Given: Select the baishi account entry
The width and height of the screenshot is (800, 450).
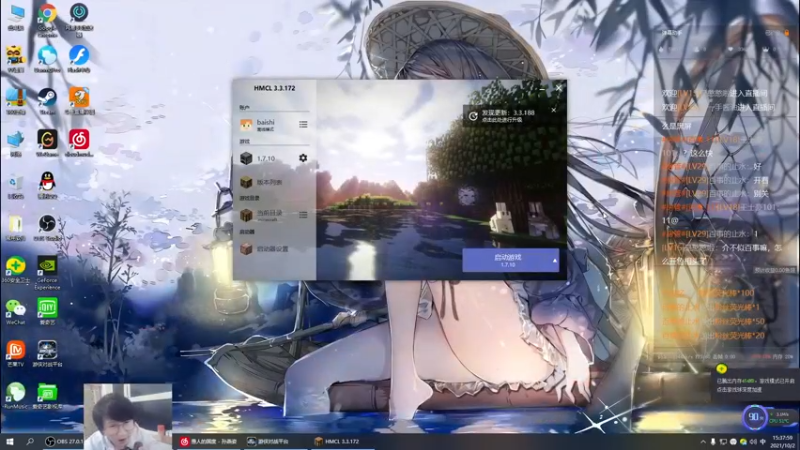Looking at the screenshot, I should point(267,125).
